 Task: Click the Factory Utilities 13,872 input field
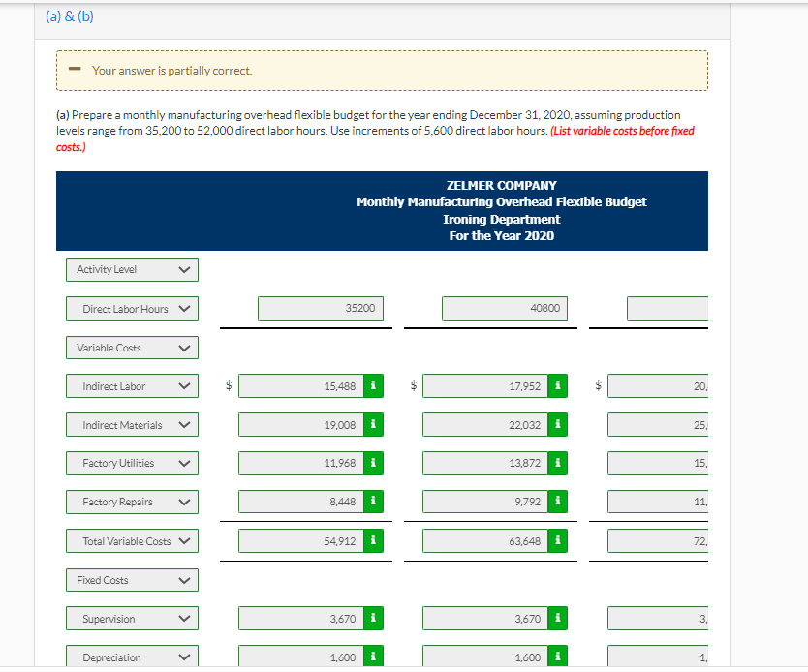coord(485,463)
